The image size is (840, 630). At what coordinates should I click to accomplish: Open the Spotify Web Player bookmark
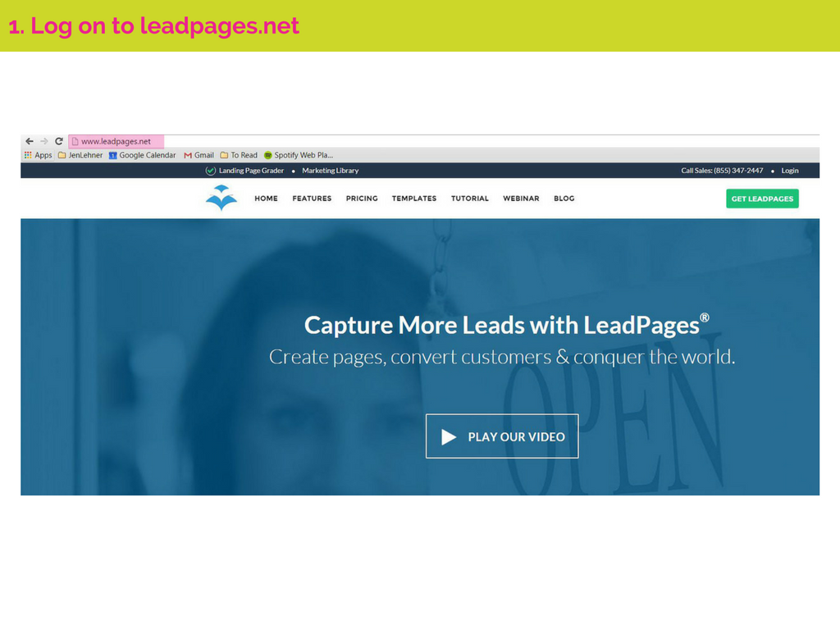tap(299, 155)
